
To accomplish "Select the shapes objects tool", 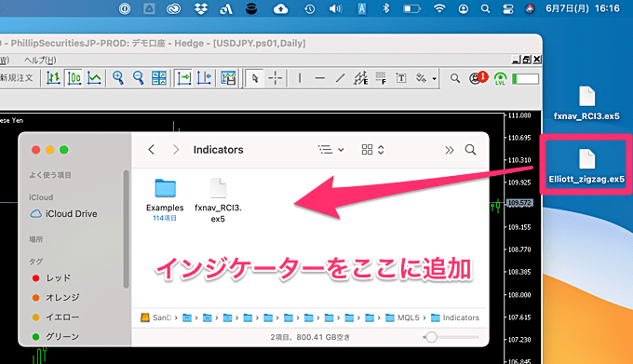I will (421, 78).
